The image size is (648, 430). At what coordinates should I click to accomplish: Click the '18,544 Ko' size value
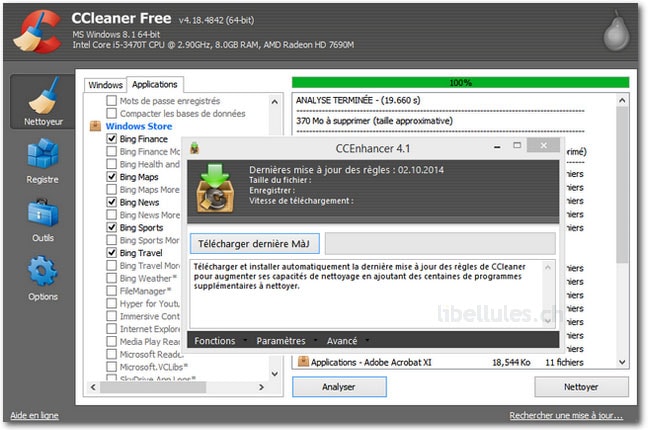pyautogui.click(x=511, y=362)
